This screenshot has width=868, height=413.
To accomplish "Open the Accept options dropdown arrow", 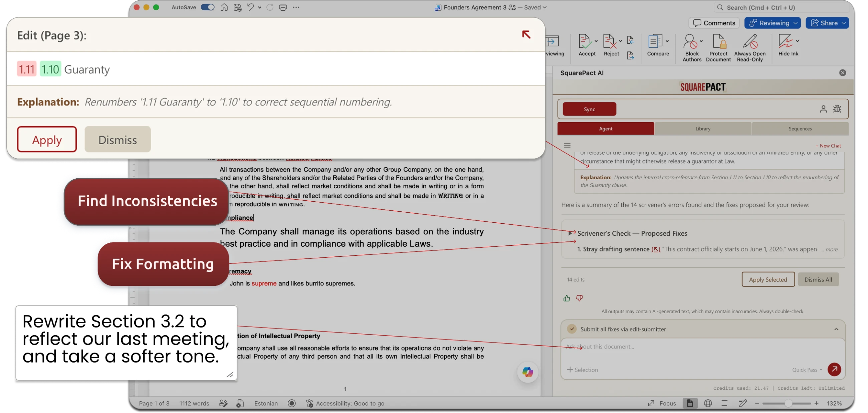I will click(596, 41).
